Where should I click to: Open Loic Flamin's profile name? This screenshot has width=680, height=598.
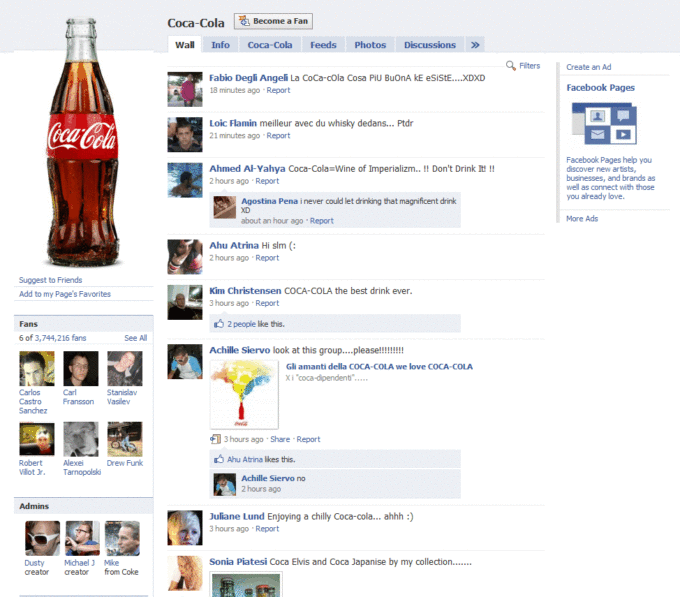tap(233, 123)
